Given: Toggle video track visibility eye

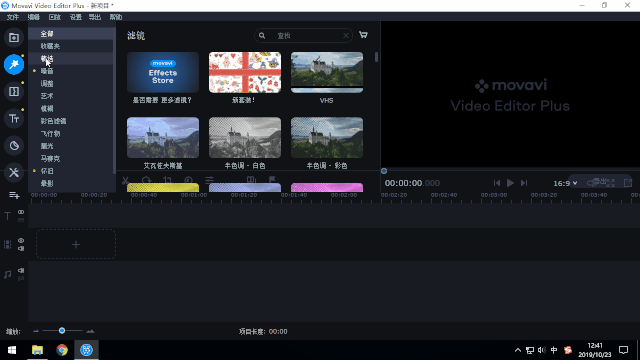Looking at the screenshot, I should click(x=21, y=241).
